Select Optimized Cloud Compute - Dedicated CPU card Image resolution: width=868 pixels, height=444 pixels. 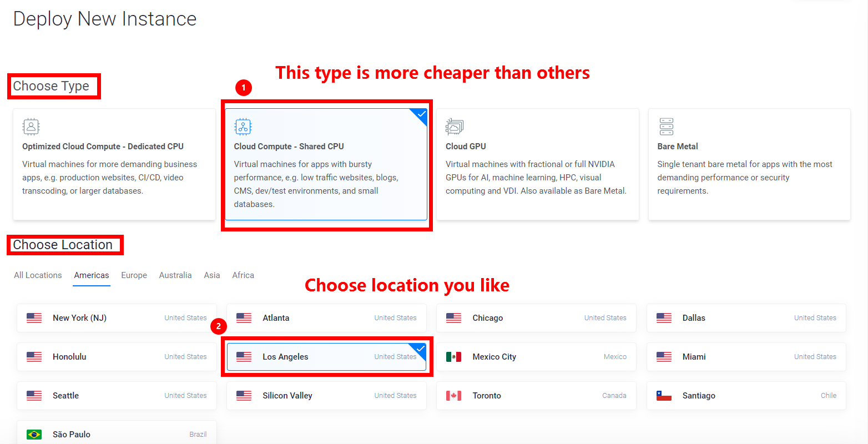(114, 164)
